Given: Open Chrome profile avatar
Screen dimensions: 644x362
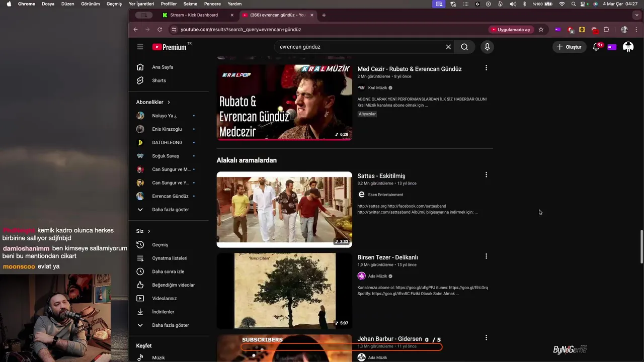Looking at the screenshot, I should coord(624,29).
